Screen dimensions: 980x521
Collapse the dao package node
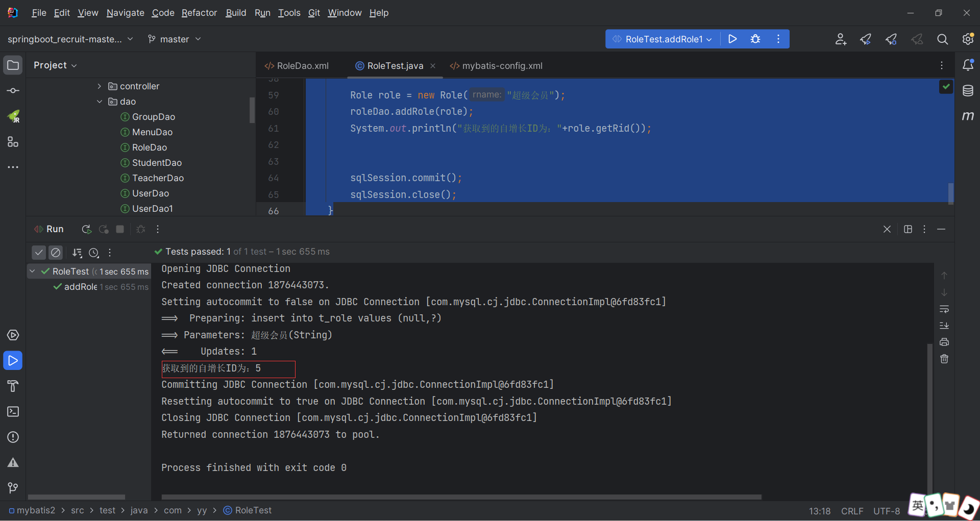[x=100, y=102]
